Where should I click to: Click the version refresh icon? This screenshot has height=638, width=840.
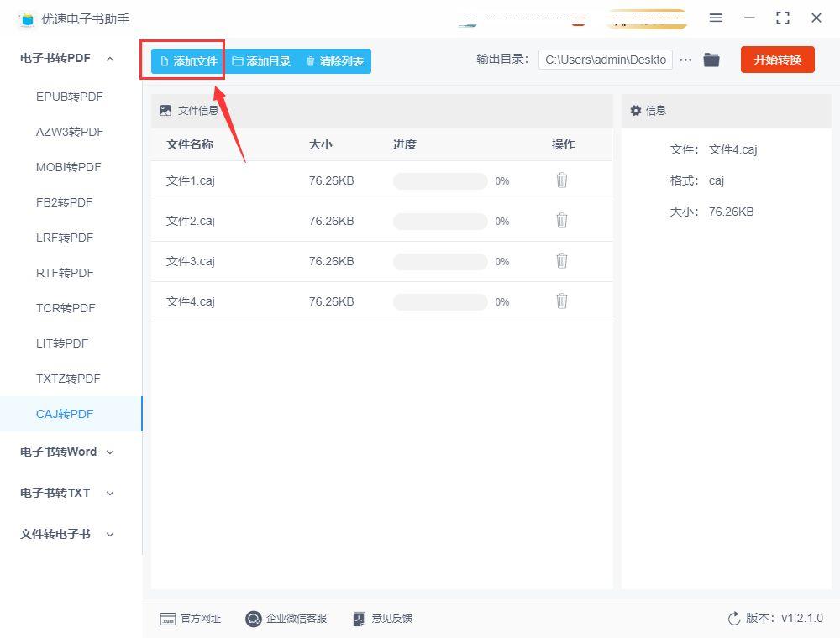click(x=734, y=619)
